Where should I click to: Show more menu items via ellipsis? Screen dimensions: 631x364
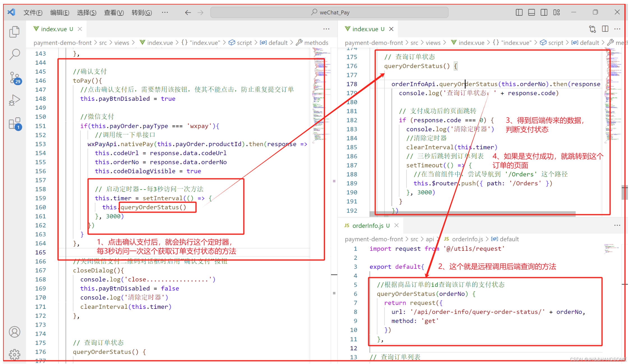tap(165, 12)
